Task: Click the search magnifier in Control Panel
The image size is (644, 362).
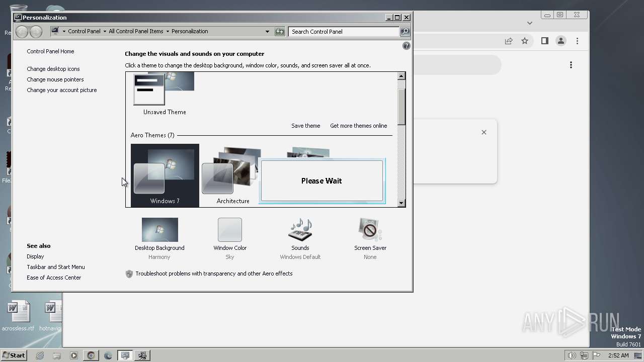Action: [405, 32]
